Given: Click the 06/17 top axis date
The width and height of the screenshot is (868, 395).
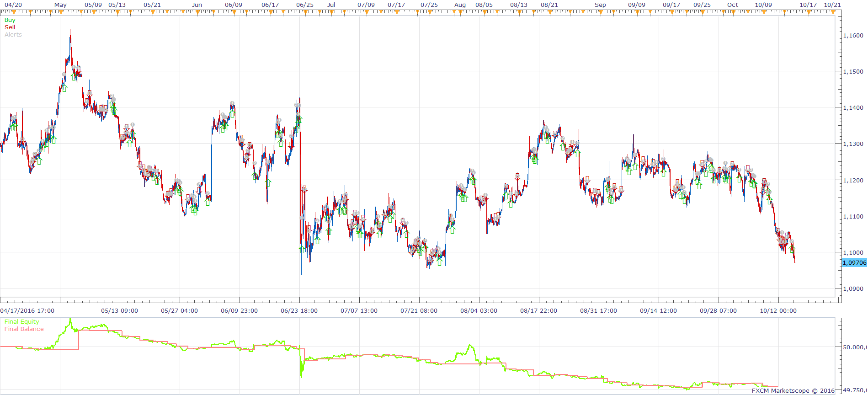Looking at the screenshot, I should (270, 5).
